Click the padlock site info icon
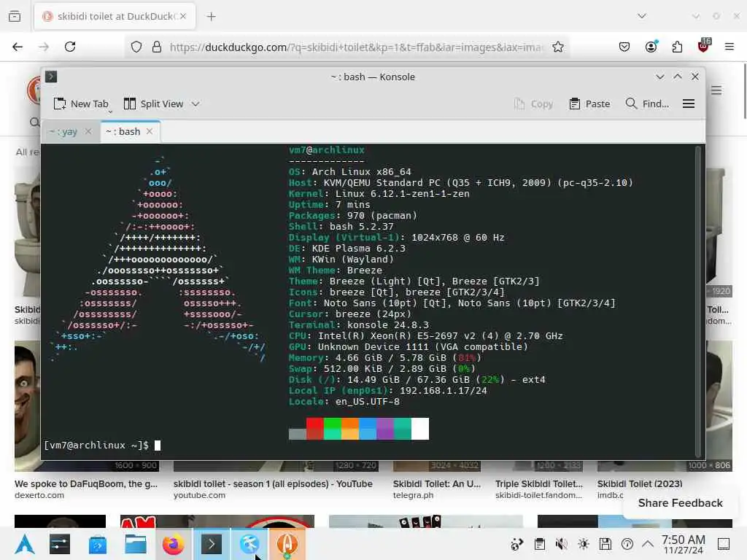Viewport: 747px width, 560px height. [x=156, y=47]
